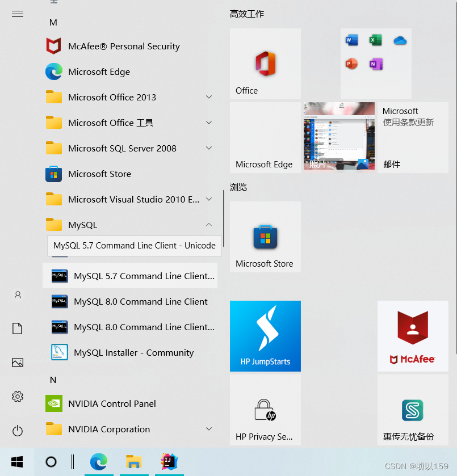
Task: Open the Microsoft Edge tile
Action: (x=265, y=137)
